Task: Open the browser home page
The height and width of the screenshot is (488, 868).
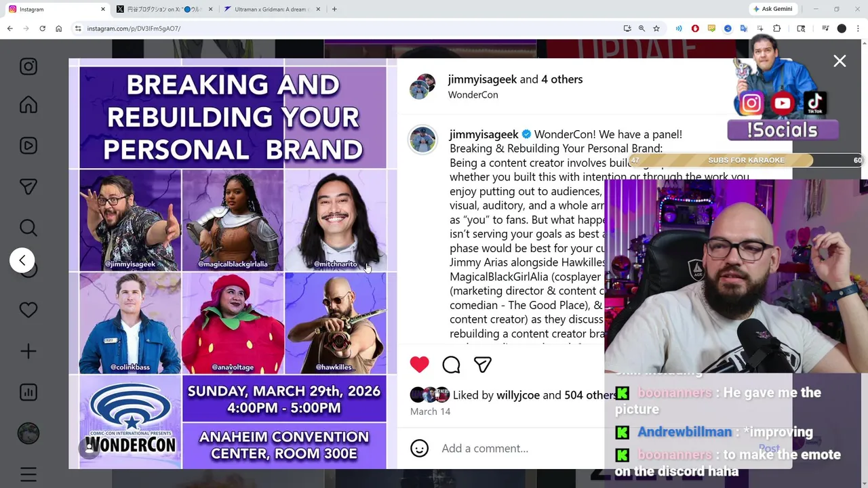Action: tap(58, 28)
